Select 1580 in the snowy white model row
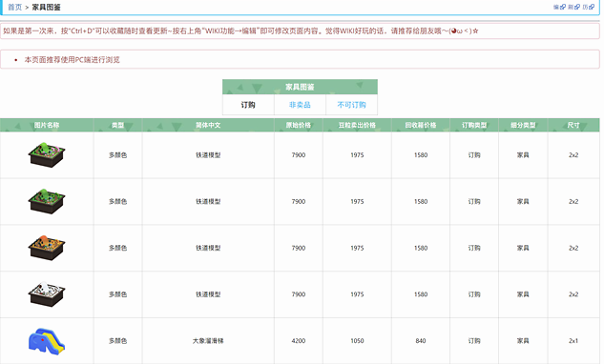604x364 pixels. (x=421, y=294)
